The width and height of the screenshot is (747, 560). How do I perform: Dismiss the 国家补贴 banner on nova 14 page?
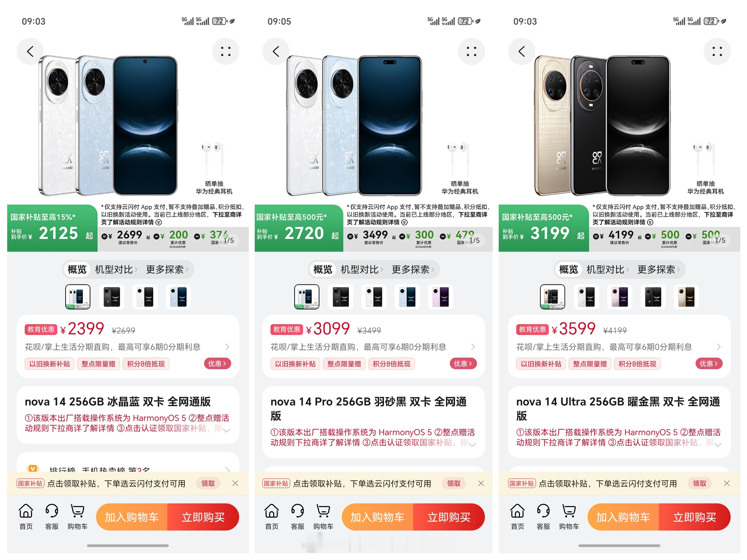[x=235, y=483]
